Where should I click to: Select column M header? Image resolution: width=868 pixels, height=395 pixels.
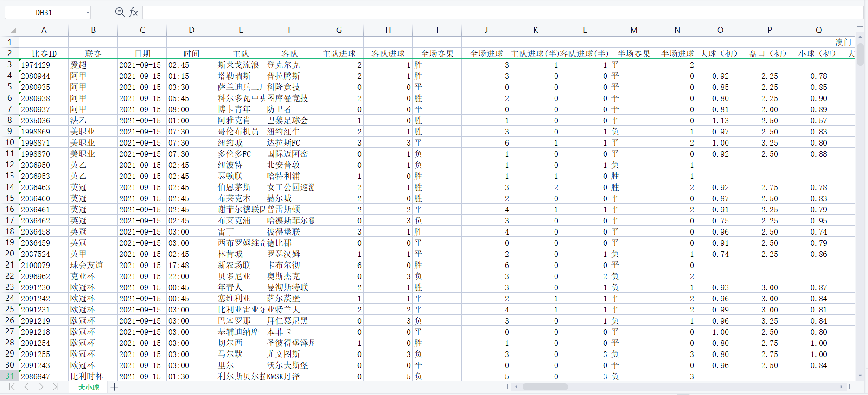pyautogui.click(x=633, y=30)
